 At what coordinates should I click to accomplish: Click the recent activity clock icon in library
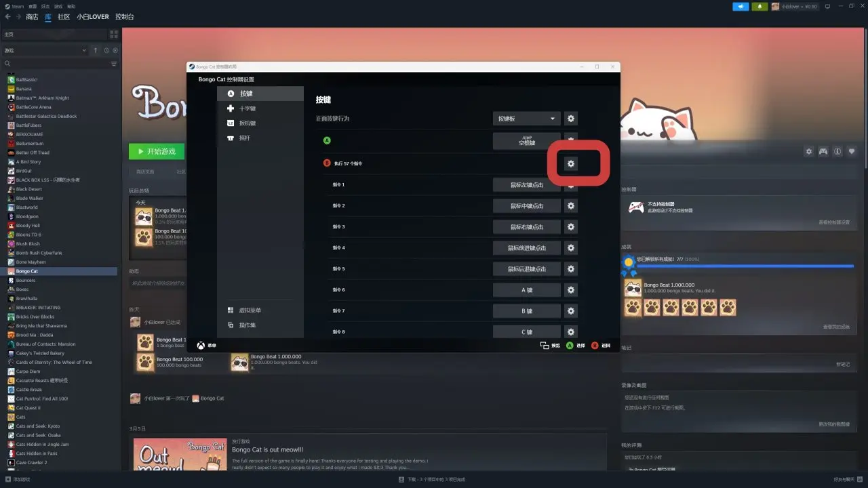point(106,50)
